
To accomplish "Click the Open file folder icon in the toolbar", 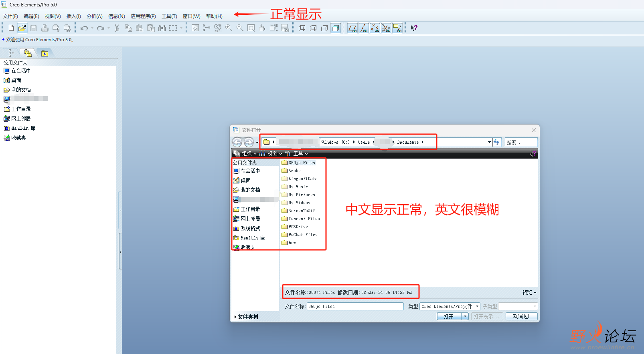I will (x=22, y=28).
